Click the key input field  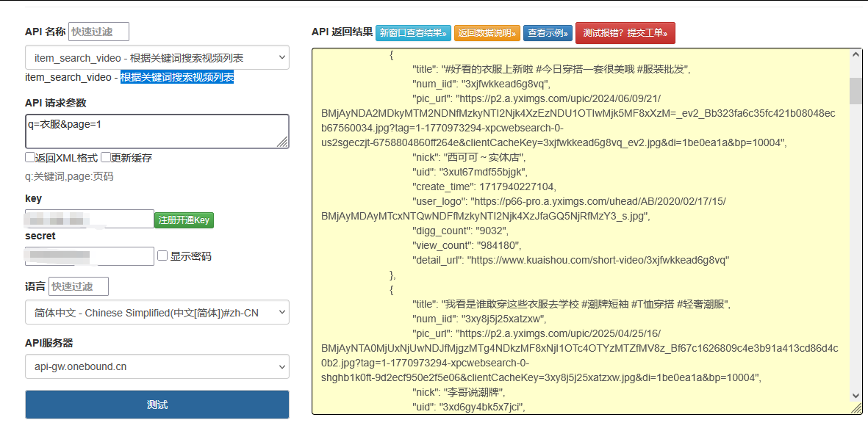click(x=90, y=219)
